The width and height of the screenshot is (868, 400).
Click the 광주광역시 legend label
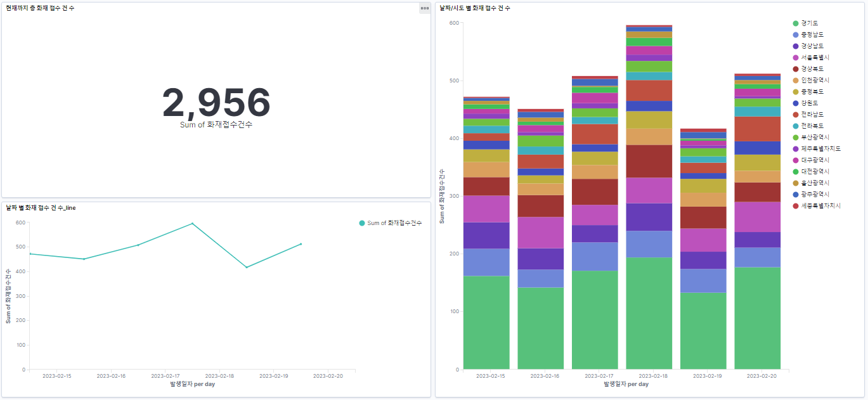815,195
